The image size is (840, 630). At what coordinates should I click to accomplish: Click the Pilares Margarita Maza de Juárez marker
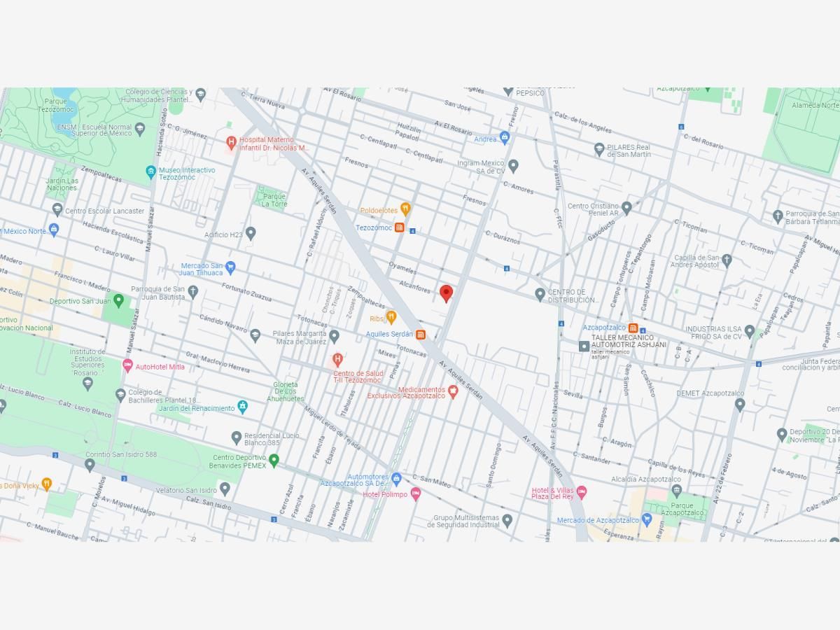pyautogui.click(x=334, y=337)
